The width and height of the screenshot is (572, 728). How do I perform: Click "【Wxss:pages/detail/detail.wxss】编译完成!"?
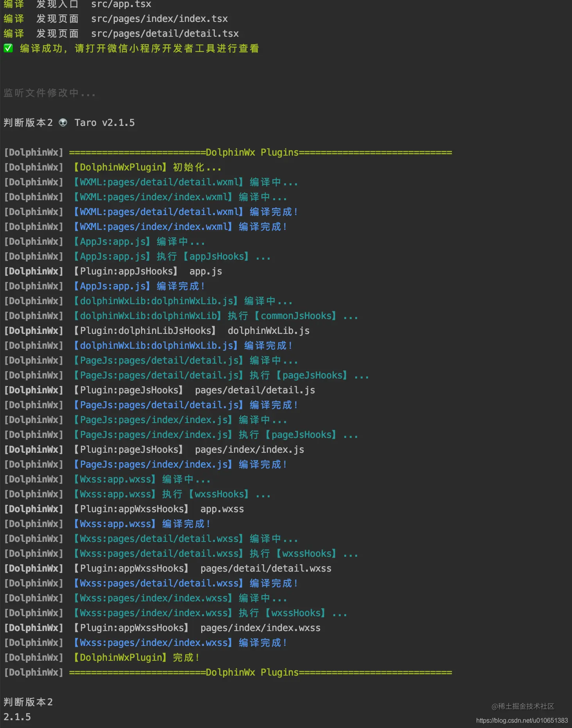186,583
